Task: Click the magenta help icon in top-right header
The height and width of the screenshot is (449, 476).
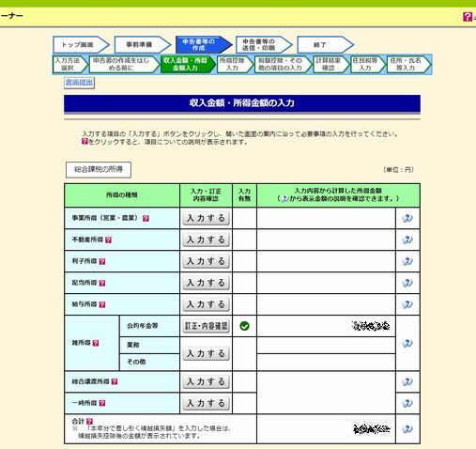Action: (x=468, y=17)
